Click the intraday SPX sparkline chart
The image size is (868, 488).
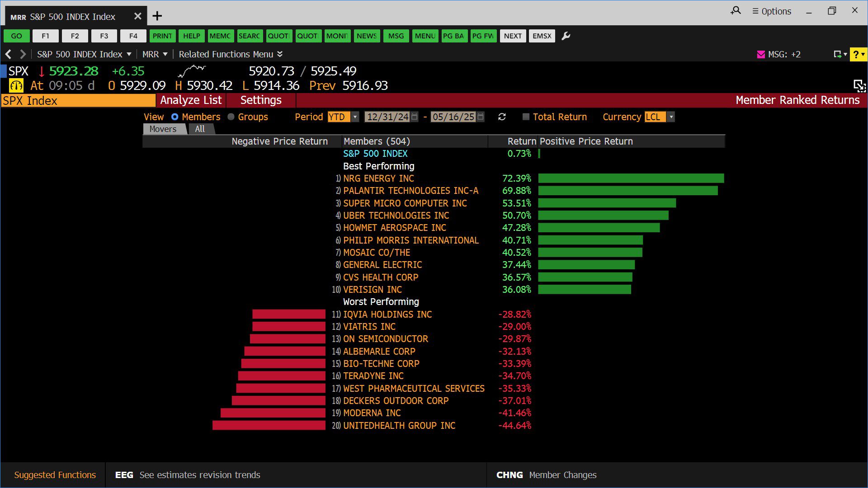192,71
